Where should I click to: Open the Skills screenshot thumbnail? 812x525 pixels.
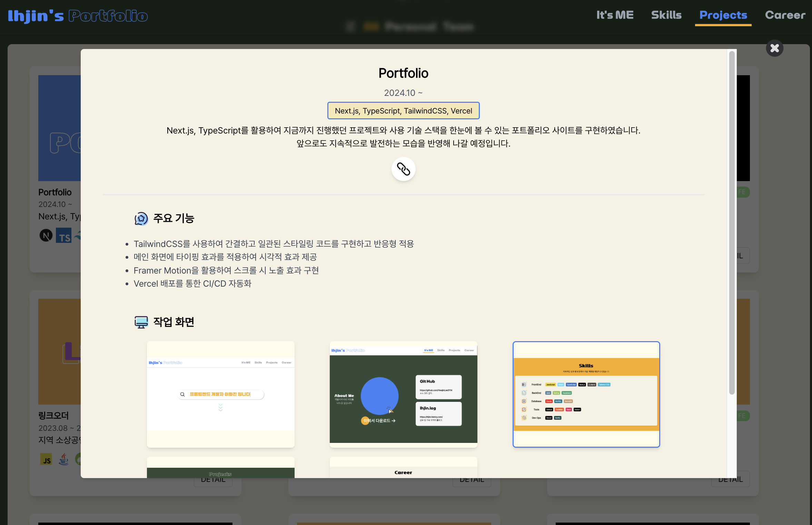(586, 394)
